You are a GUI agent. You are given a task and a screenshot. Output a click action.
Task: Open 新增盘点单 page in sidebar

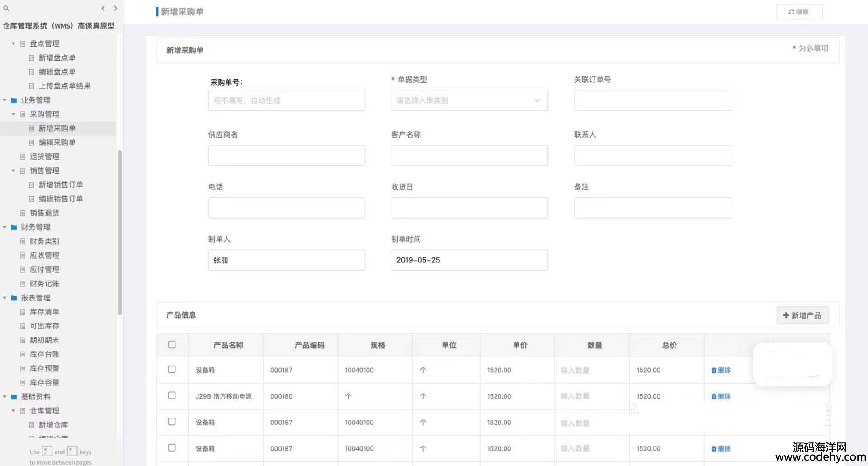tap(57, 57)
